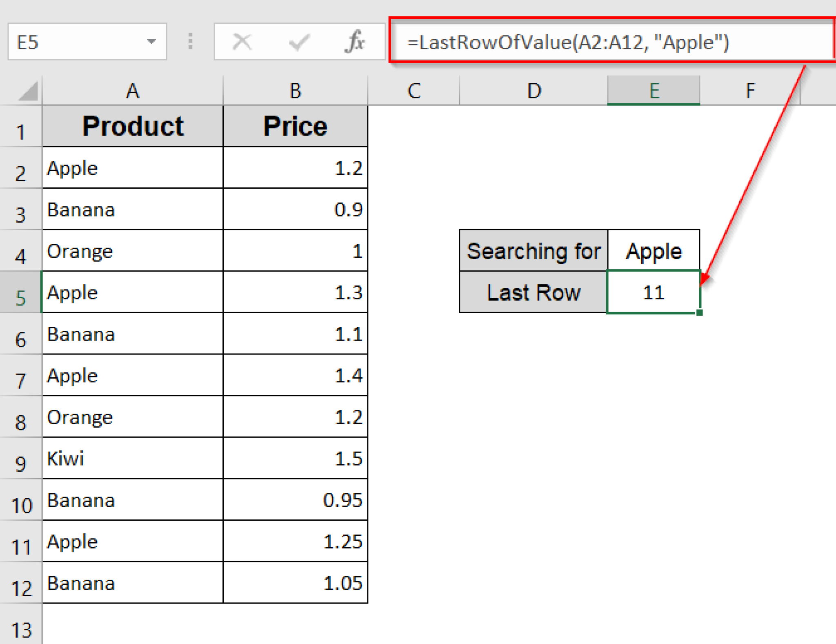Click the Kiwi cell in row 9
This screenshot has width=836, height=644.
[132, 459]
